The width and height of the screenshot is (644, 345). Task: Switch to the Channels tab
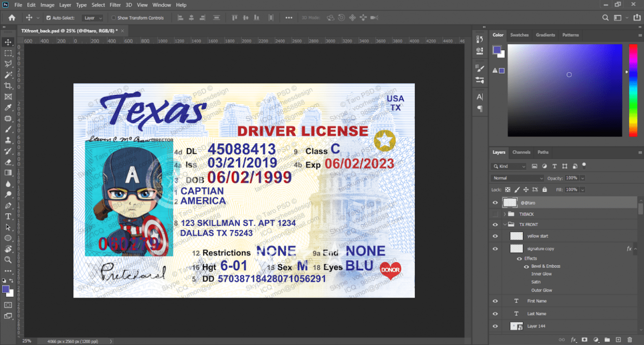(521, 152)
